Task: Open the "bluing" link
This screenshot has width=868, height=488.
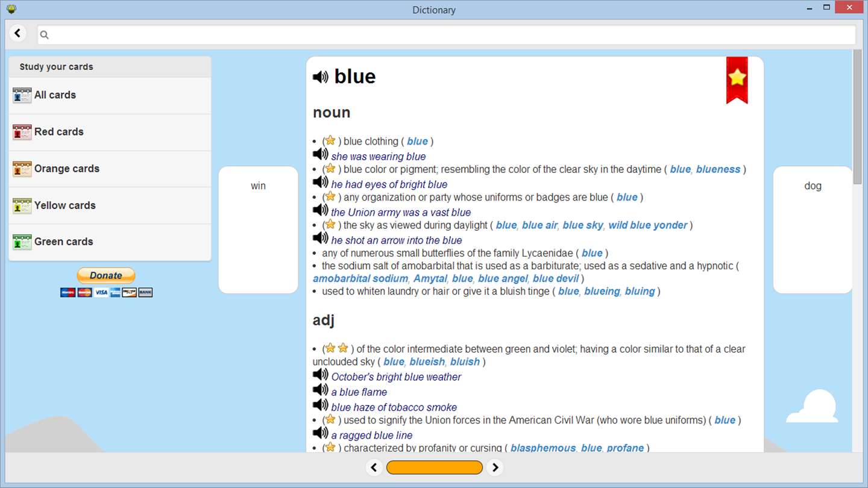Action: click(x=640, y=292)
